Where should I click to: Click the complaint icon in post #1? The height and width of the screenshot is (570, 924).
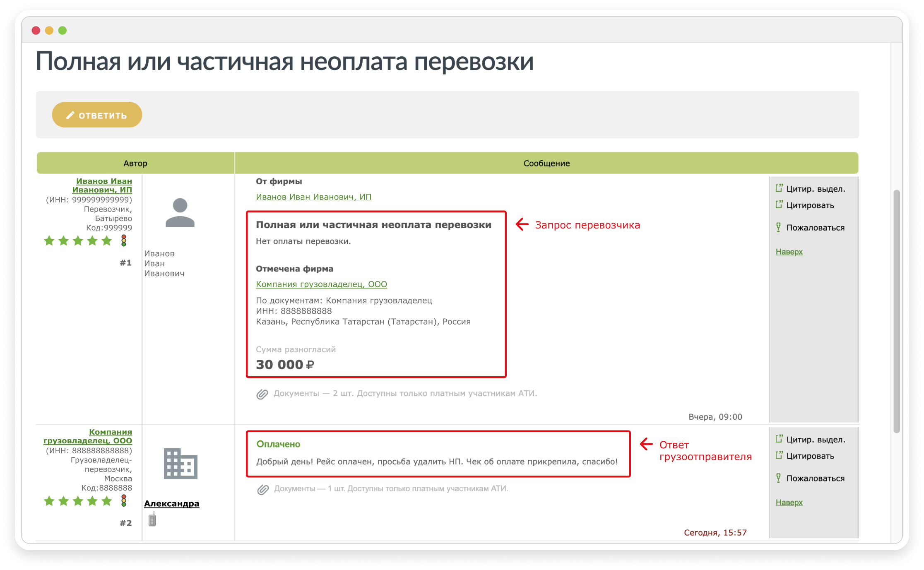click(x=779, y=227)
